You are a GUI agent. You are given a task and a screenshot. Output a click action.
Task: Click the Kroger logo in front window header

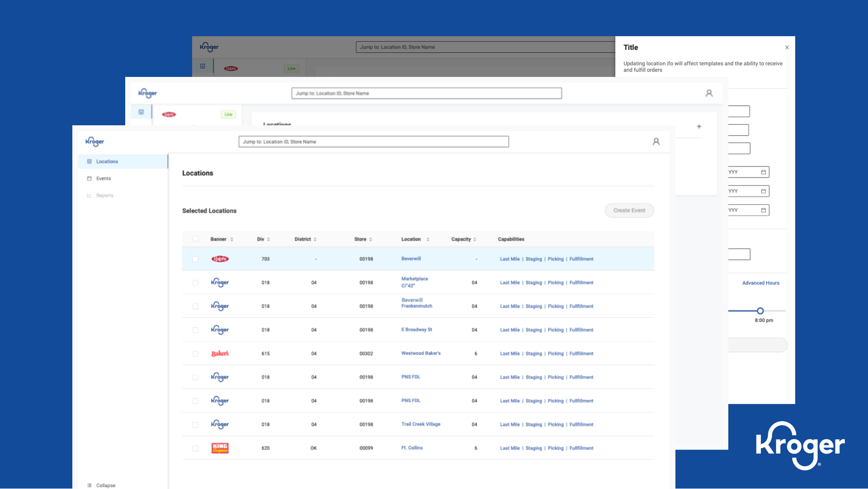[95, 142]
